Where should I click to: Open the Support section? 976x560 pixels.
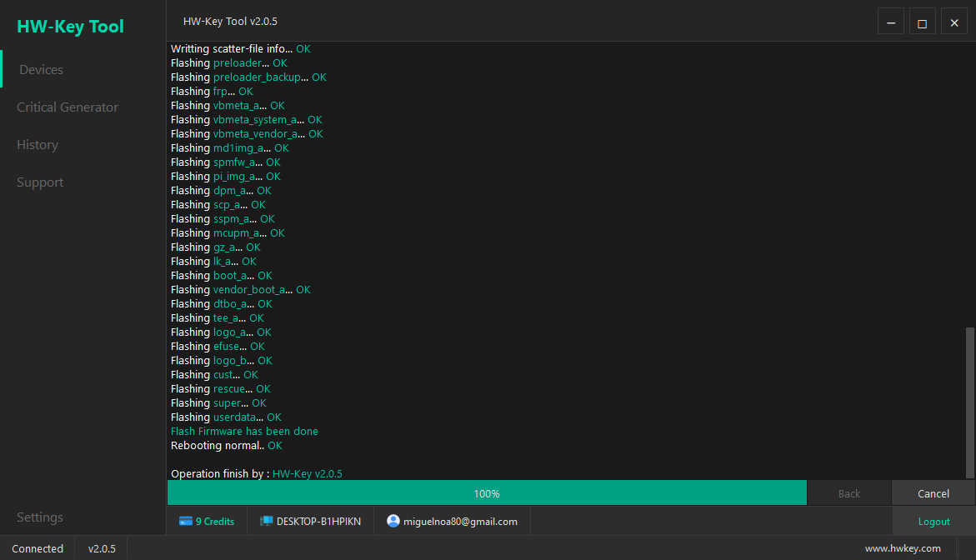tap(39, 182)
